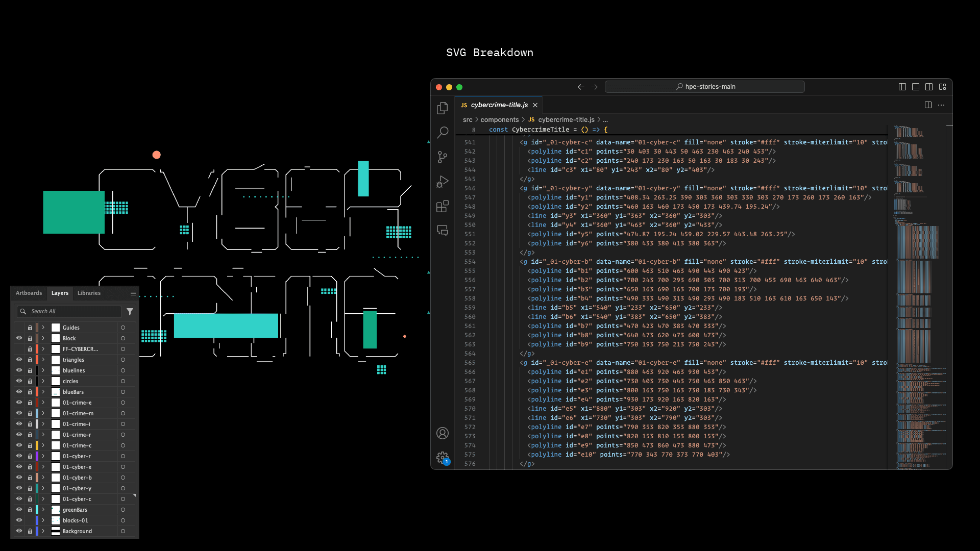Screen dimensions: 980x551
Task: Hide the Guides layer
Action: (x=19, y=328)
